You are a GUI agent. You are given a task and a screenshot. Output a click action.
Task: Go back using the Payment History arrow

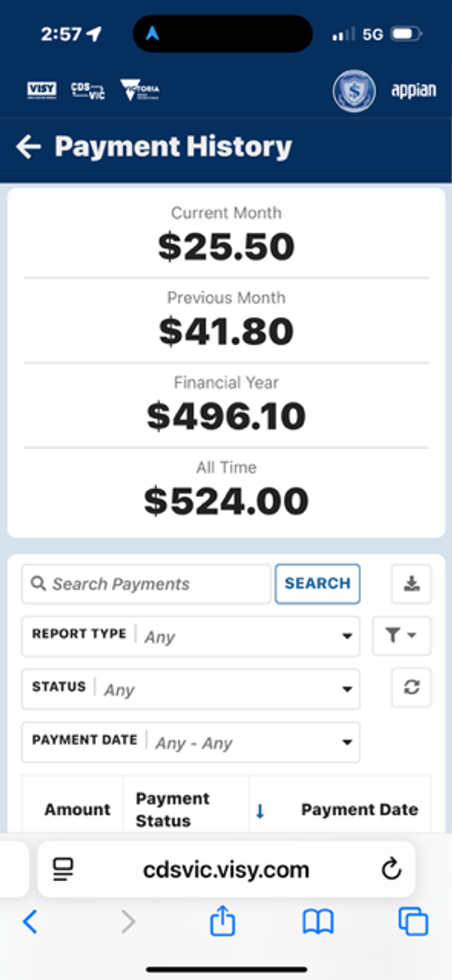[x=28, y=147]
